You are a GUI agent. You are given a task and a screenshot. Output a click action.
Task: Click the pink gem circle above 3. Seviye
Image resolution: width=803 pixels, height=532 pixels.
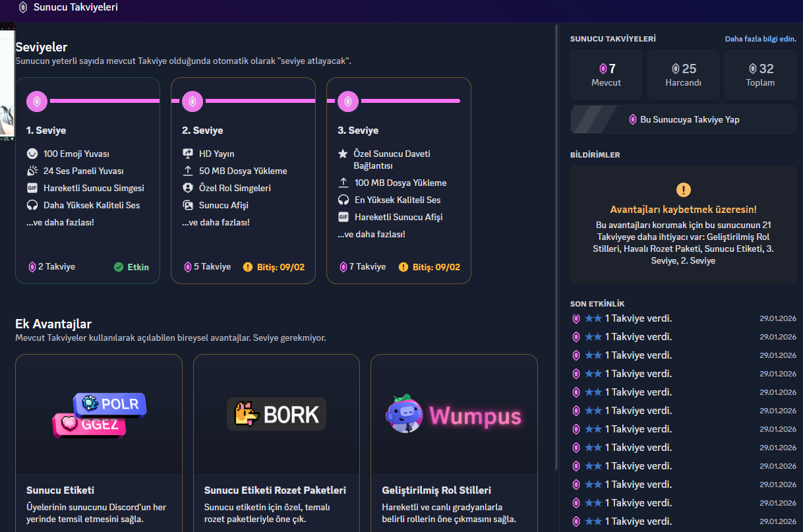coord(348,102)
